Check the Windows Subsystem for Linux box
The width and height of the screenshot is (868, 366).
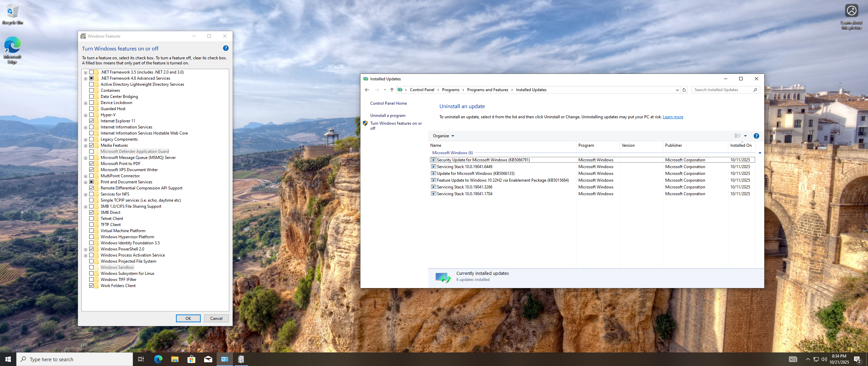coord(92,273)
